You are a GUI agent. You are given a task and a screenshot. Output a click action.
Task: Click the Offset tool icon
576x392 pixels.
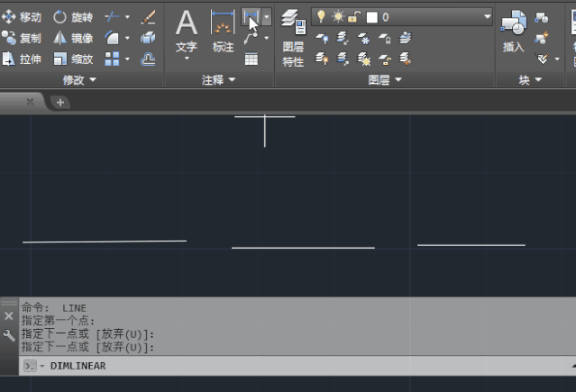click(149, 59)
